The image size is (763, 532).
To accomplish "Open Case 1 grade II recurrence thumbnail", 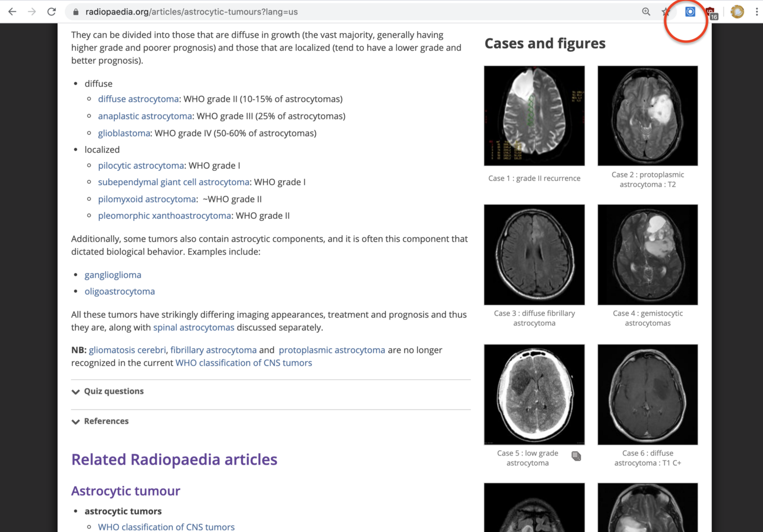I will click(x=534, y=116).
